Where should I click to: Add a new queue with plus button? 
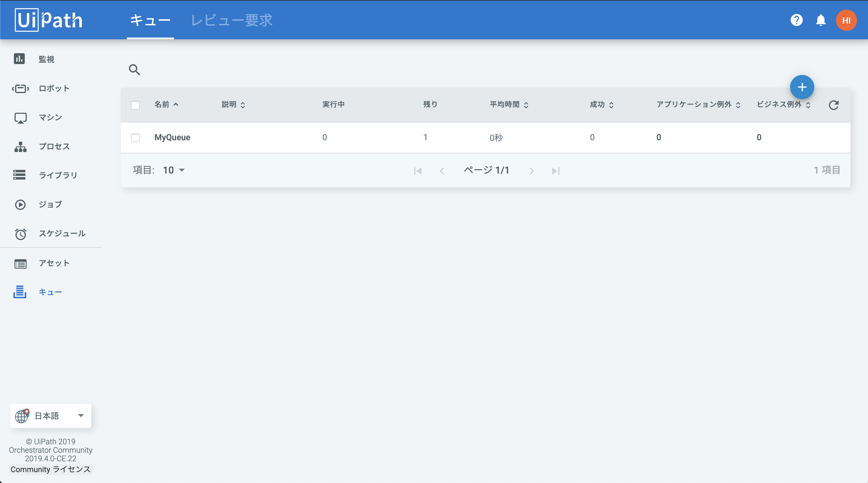[x=802, y=87]
